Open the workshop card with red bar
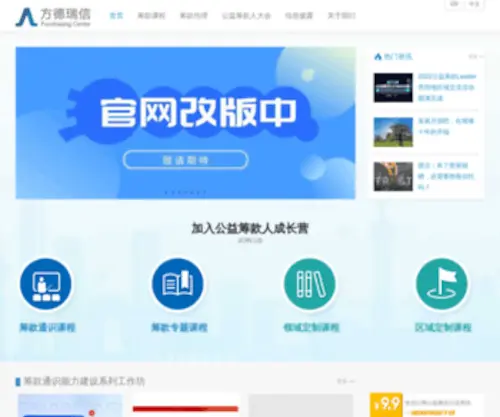Image resolution: width=500 pixels, height=417 pixels. pos(185,405)
